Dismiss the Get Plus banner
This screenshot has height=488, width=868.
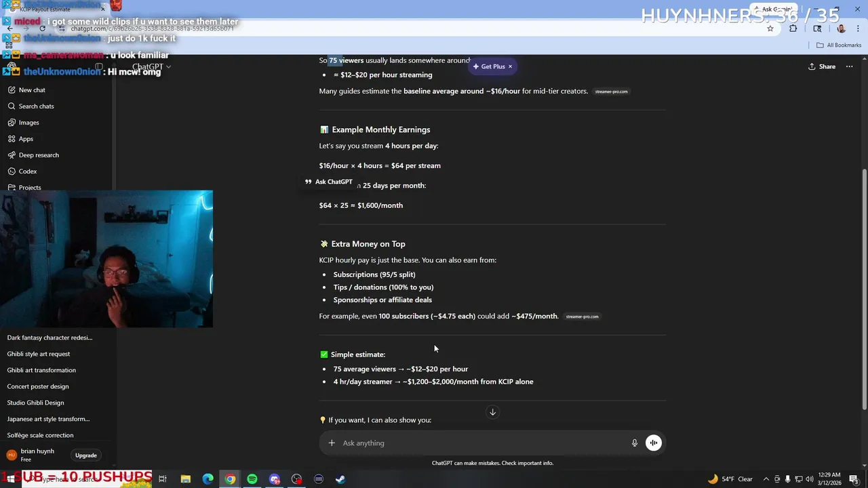tap(510, 66)
